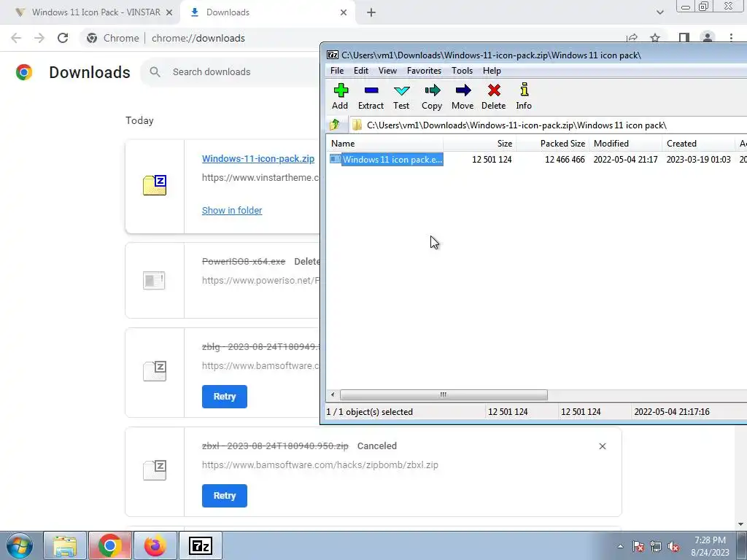
Task: Click the left scroll arrow in 7-Zip
Action: pyautogui.click(x=333, y=394)
